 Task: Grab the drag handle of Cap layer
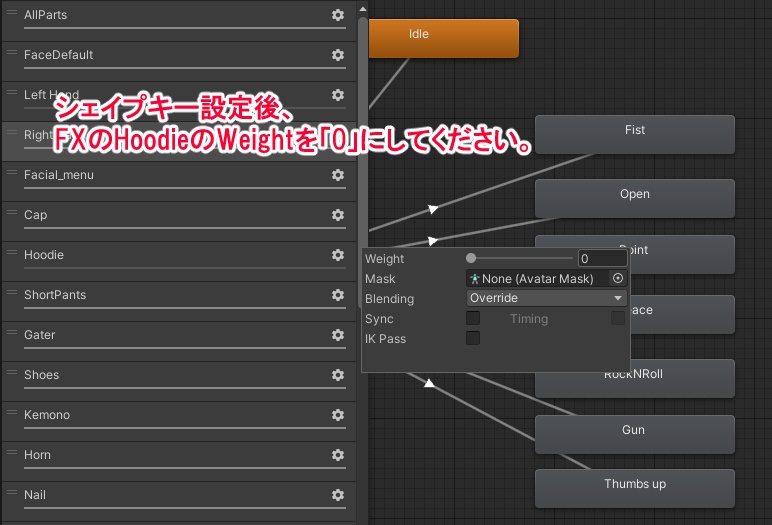pos(12,212)
